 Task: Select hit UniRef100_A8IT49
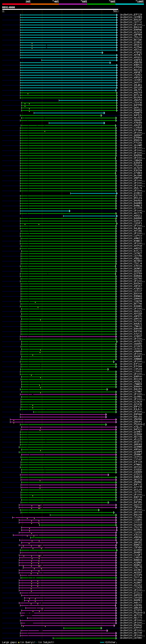[131, 633]
